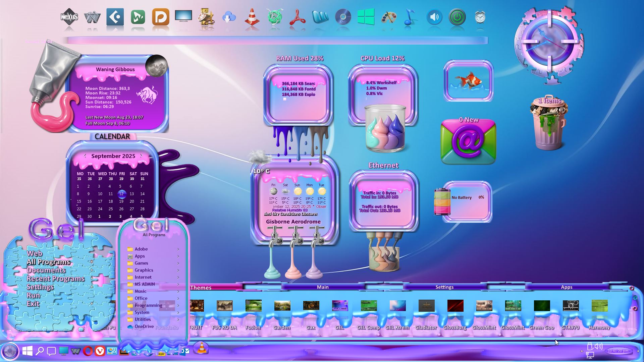Screen dimensions: 644x362
Task: Open Adobe Acrobat dock icon
Action: pyautogui.click(x=298, y=17)
